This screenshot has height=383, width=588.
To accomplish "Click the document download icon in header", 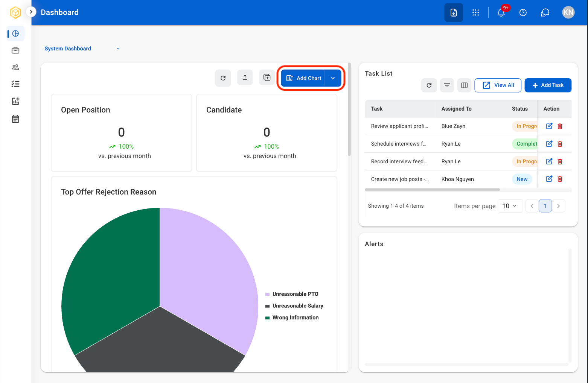I will pos(454,12).
